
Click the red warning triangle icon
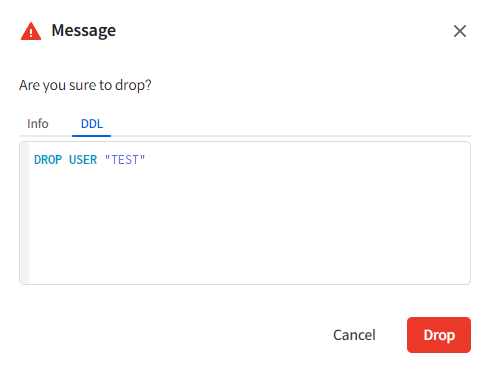(31, 31)
